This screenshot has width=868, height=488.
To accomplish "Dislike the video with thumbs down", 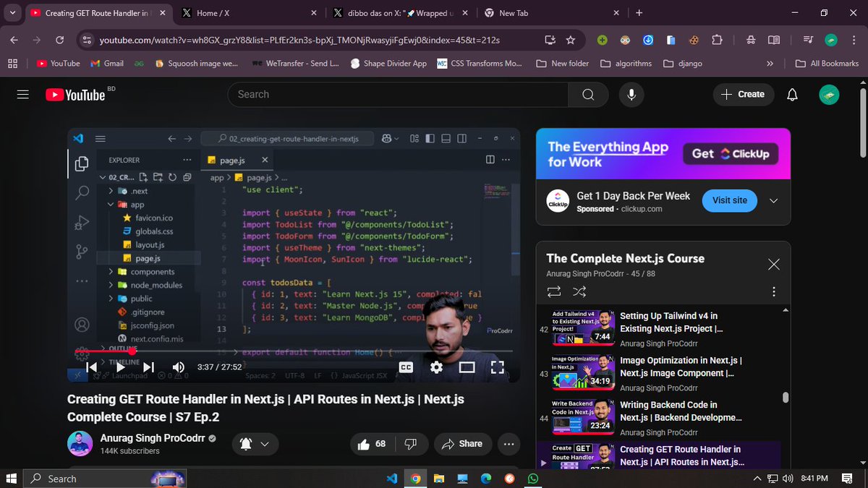I will [411, 444].
